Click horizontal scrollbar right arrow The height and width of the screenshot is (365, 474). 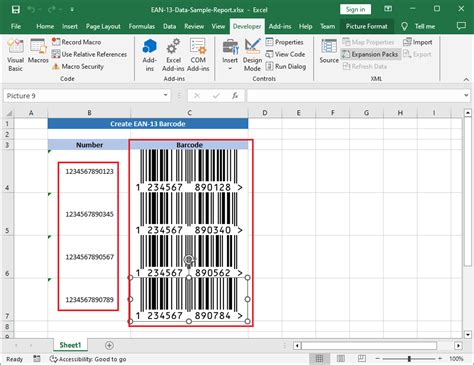[458, 346]
